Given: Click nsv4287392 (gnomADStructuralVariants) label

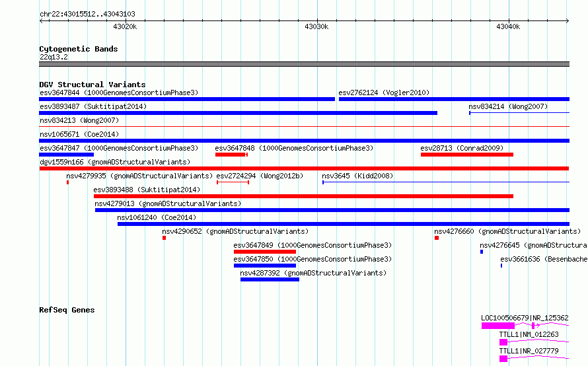Looking at the screenshot, I should tap(313, 273).
